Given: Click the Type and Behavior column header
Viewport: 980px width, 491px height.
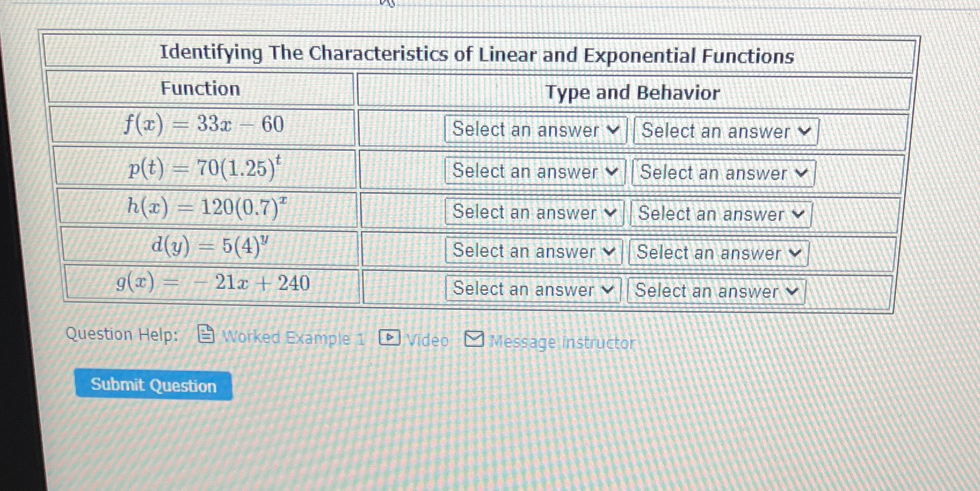Looking at the screenshot, I should click(634, 93).
